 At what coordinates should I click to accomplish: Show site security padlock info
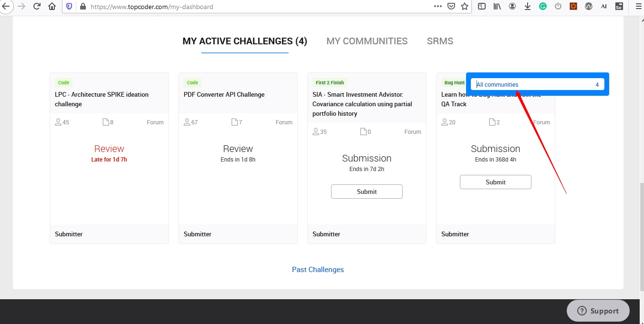[83, 7]
